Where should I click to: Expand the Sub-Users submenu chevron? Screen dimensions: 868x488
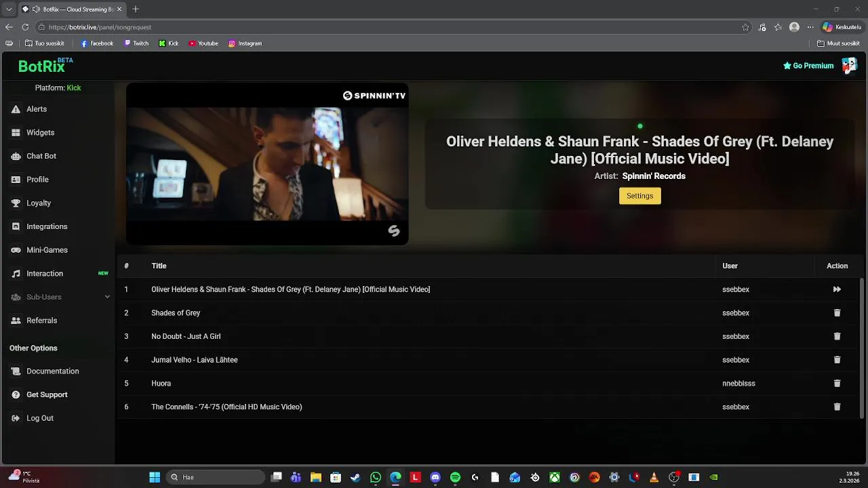[x=107, y=297]
